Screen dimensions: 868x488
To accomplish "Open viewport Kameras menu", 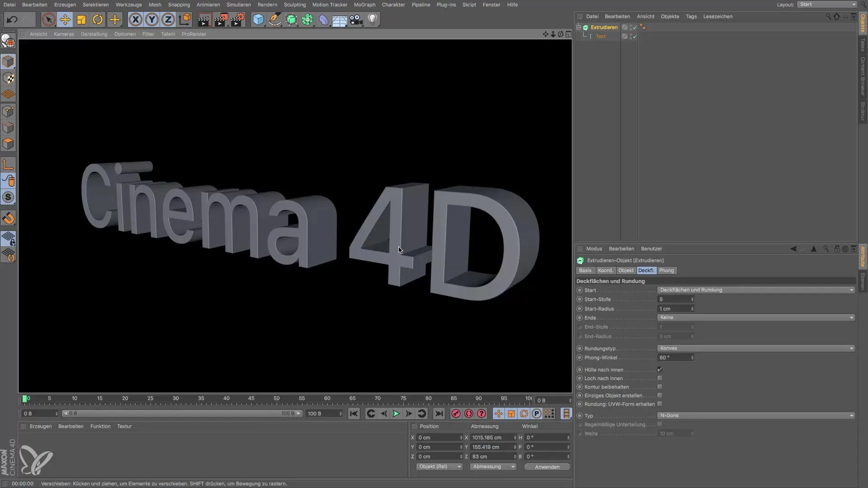I will [64, 34].
